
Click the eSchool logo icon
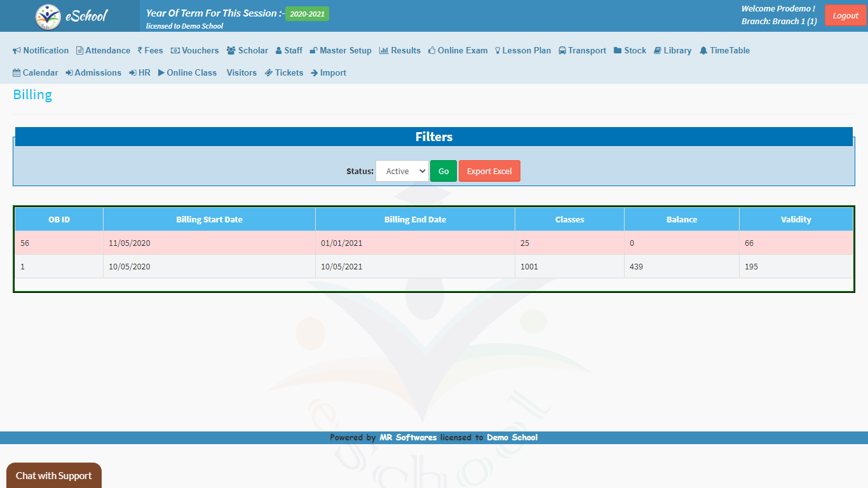48,17
